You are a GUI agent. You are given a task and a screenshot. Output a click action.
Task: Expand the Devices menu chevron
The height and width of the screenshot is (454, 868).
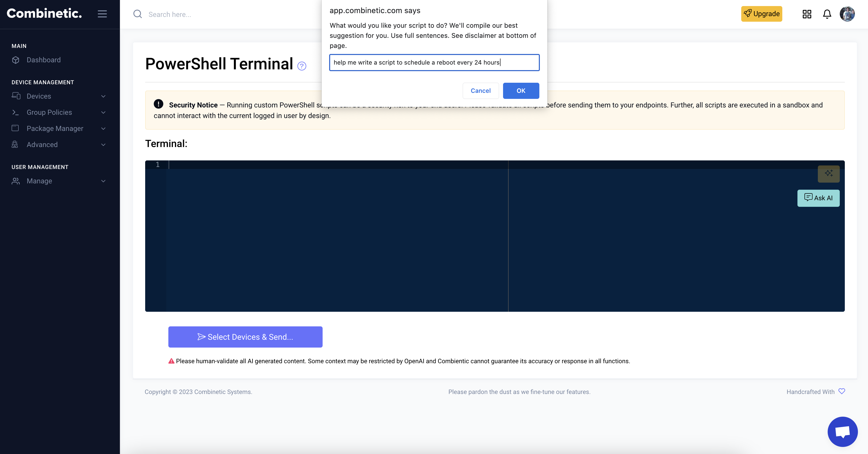[103, 96]
